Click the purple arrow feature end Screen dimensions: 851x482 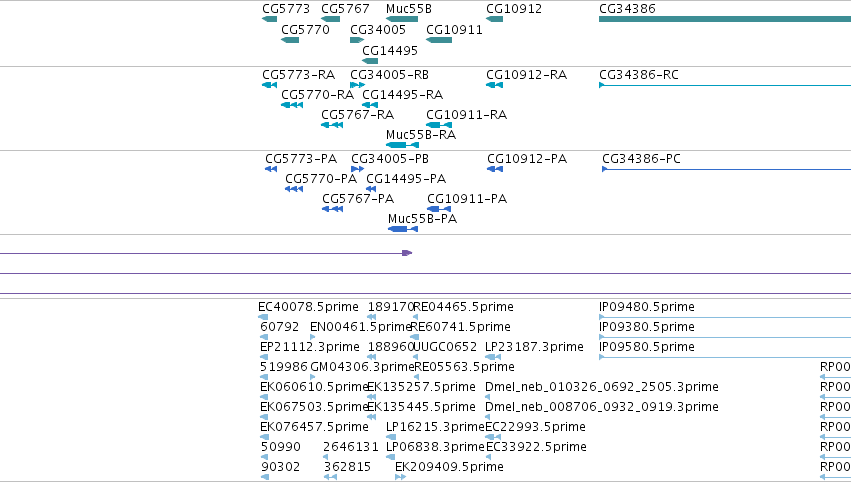tap(407, 253)
